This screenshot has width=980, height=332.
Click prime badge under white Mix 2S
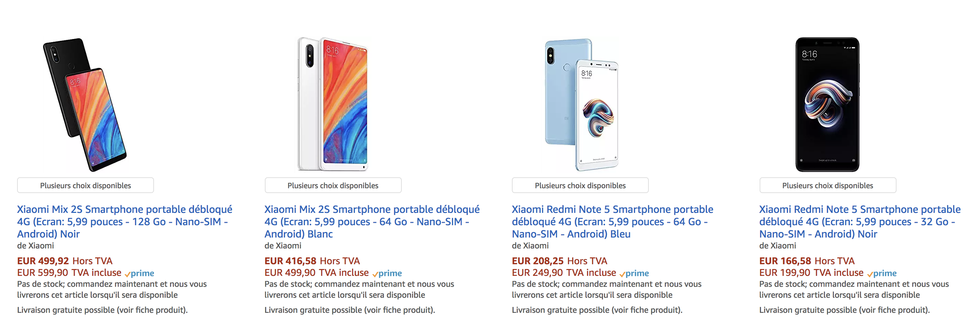[x=387, y=273]
